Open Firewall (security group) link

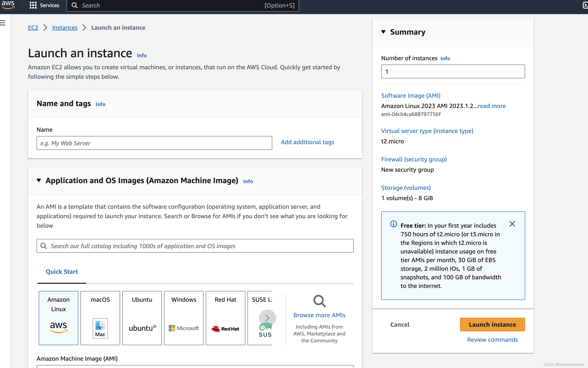414,159
